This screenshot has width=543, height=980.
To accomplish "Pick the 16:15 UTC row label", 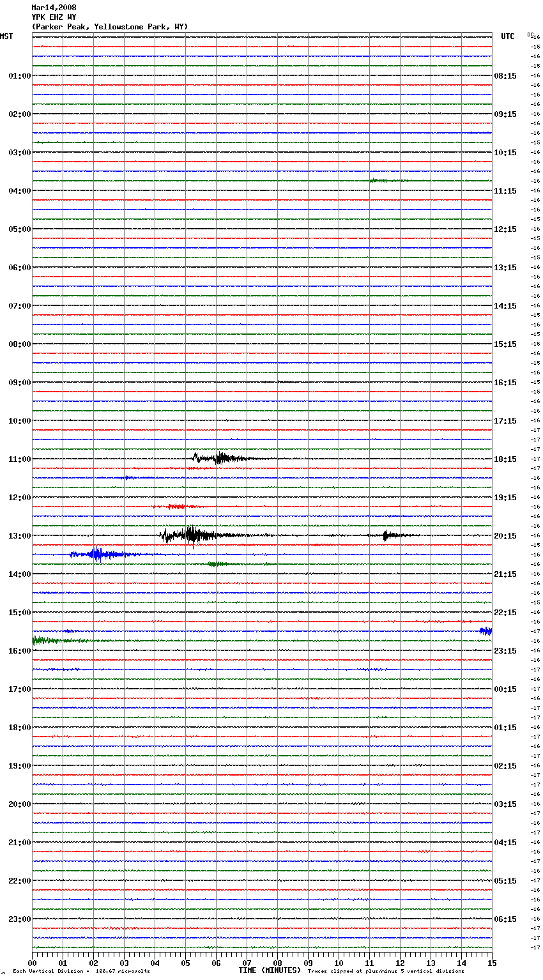I will (x=505, y=383).
